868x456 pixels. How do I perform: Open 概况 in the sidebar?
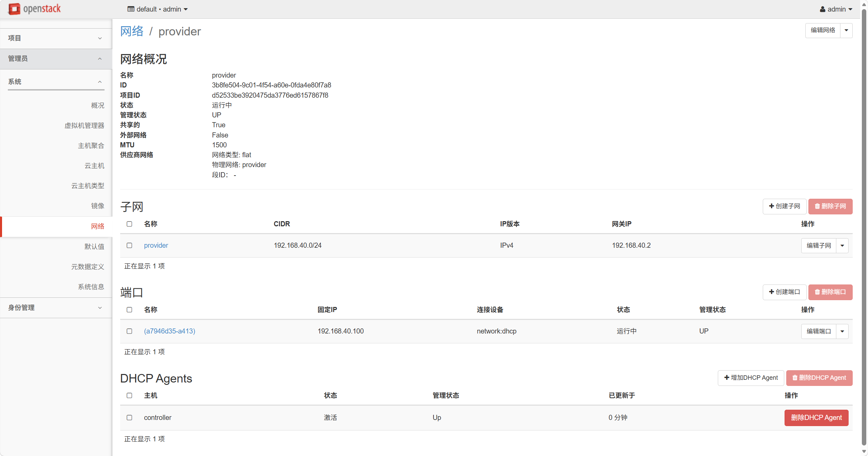pyautogui.click(x=98, y=105)
